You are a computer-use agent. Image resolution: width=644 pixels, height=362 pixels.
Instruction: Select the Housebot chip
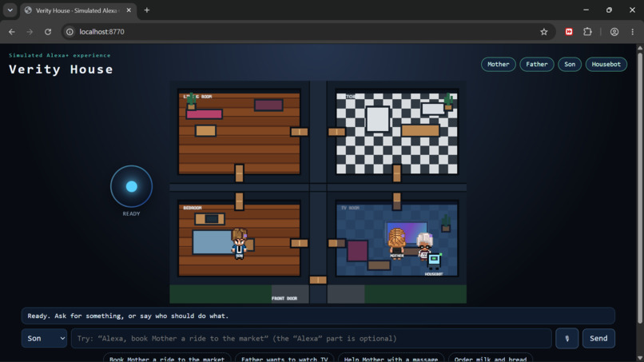(x=606, y=64)
